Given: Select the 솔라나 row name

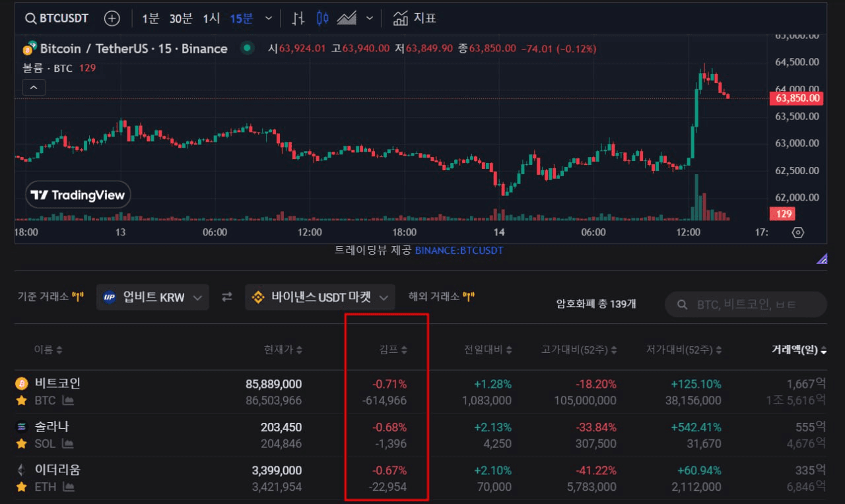Looking at the screenshot, I should (51, 427).
